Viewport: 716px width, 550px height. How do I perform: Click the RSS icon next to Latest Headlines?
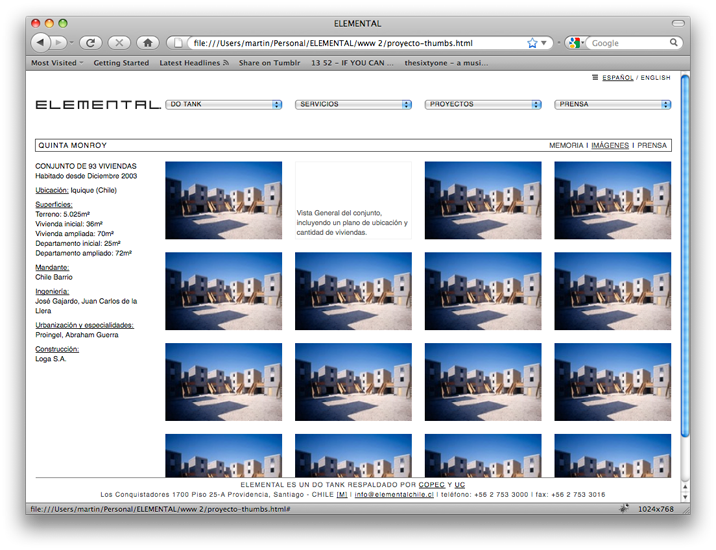(226, 63)
